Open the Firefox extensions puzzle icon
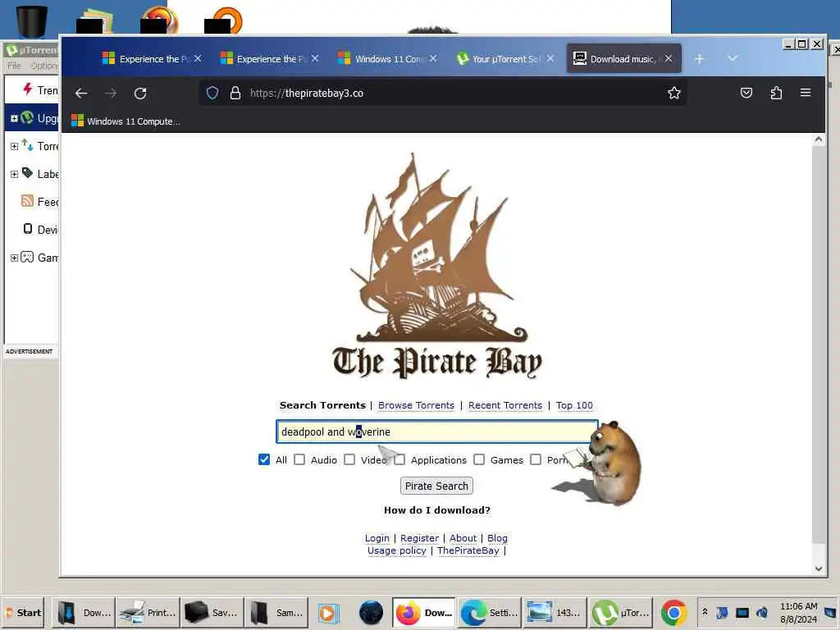The image size is (840, 630). coord(776,94)
